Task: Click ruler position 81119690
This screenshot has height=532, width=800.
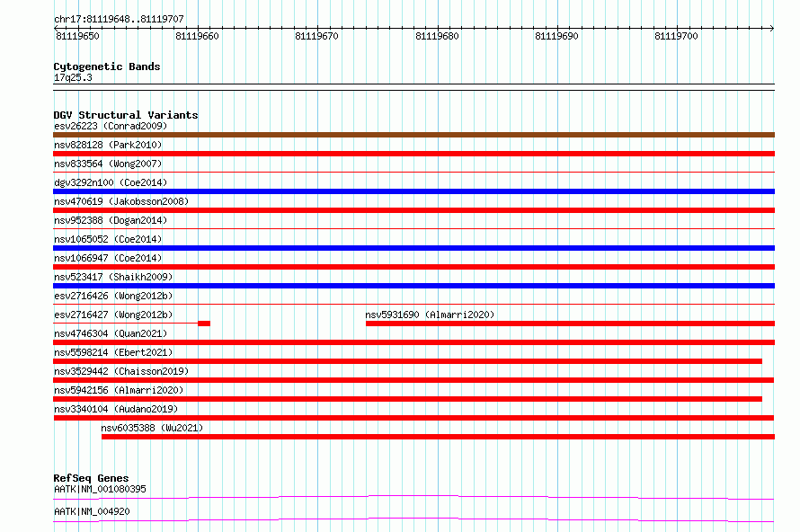Action: point(556,36)
